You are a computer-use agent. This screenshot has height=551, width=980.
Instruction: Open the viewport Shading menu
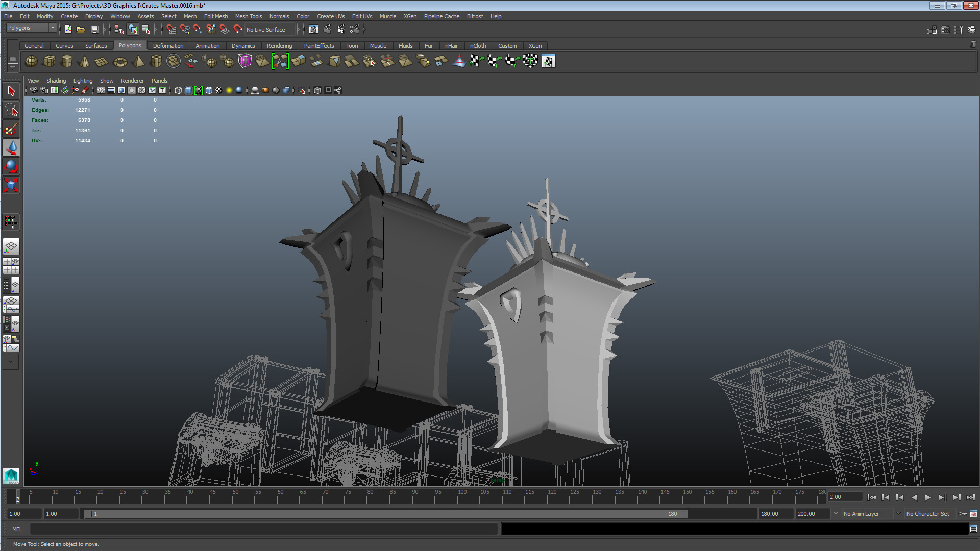56,81
